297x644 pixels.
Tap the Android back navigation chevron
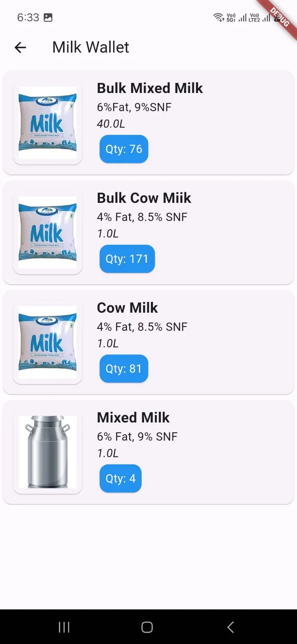pos(231,627)
